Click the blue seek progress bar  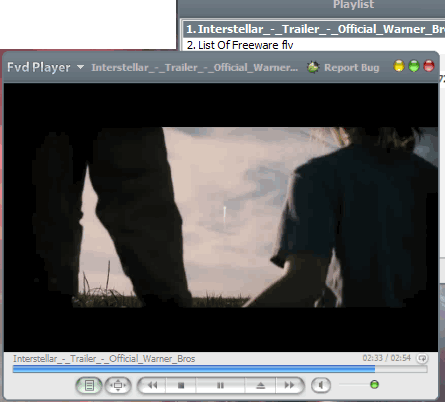pyautogui.click(x=220, y=369)
